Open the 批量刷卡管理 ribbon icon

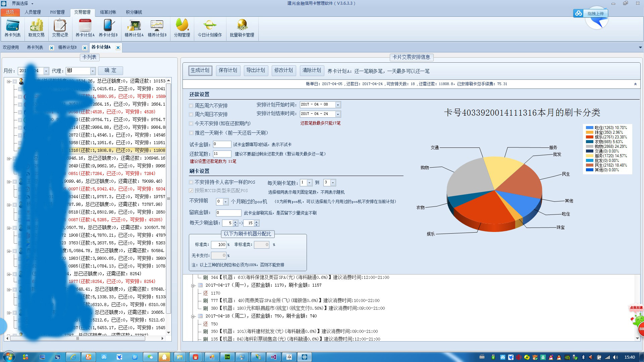coord(242,28)
